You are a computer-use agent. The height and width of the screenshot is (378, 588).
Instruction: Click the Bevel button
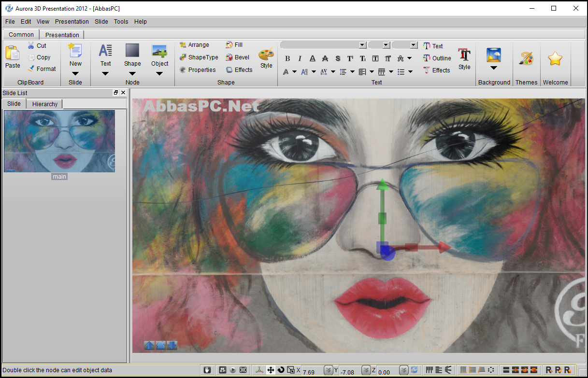(x=238, y=57)
